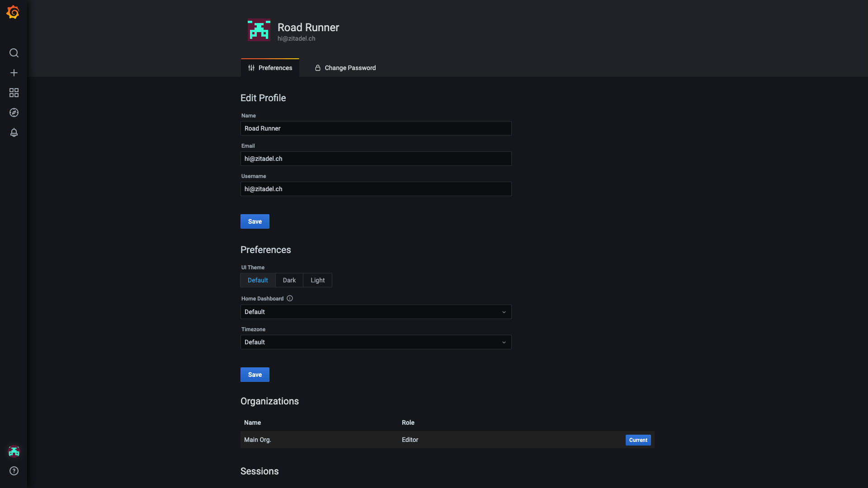Select the Dark UI theme option
The width and height of the screenshot is (868, 488).
click(x=289, y=280)
